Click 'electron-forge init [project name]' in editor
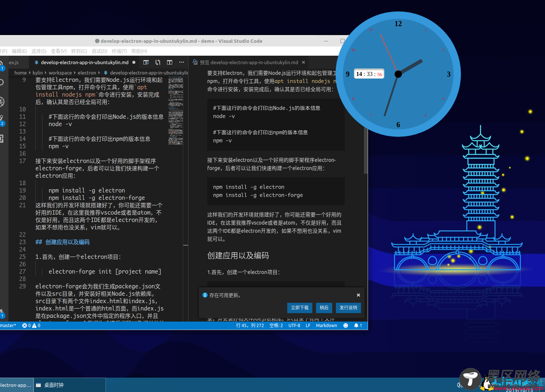545x392 pixels. [x=105, y=271]
